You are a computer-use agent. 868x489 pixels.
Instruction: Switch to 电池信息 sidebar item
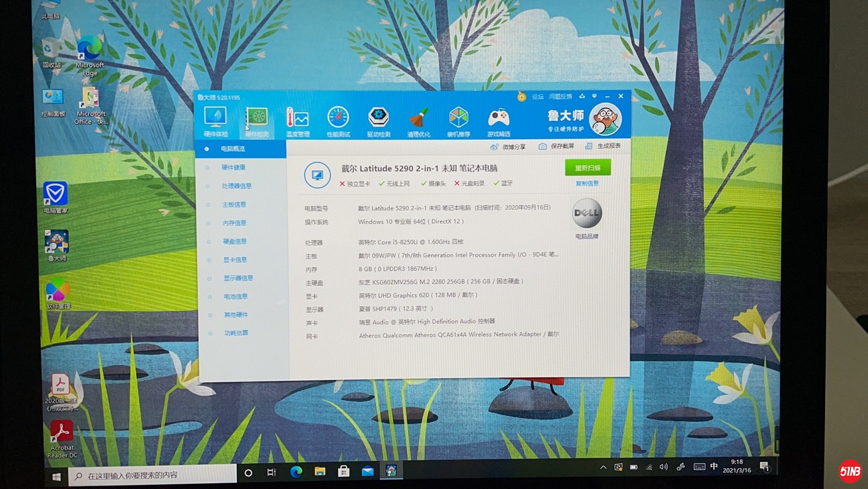click(x=235, y=296)
